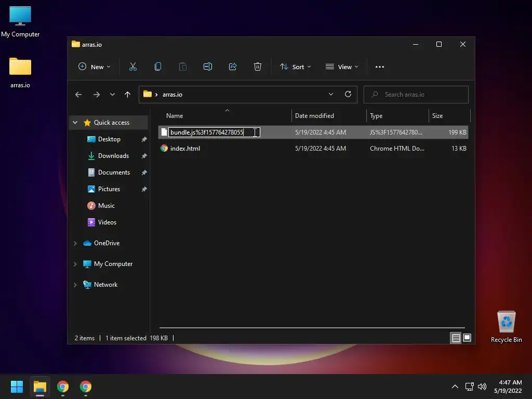Open the Windows Start menu

click(17, 387)
